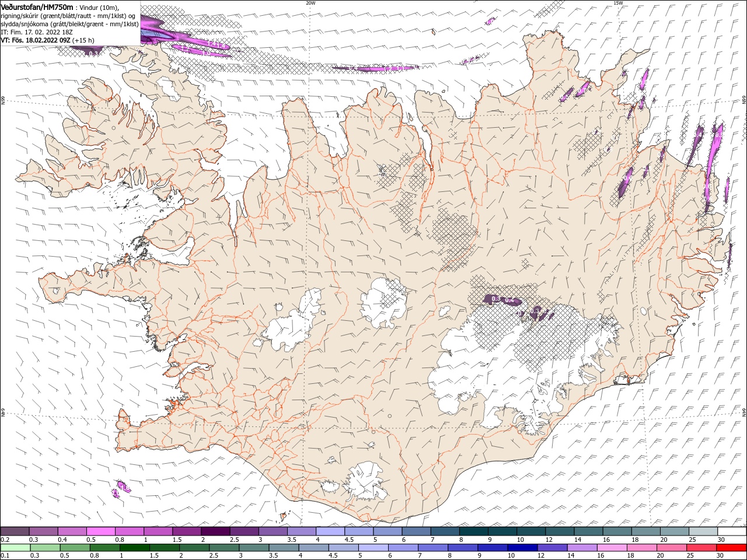Select the light pink 16–18 swatch in lower legend
Screen dimensions: 747x560
coord(612,548)
